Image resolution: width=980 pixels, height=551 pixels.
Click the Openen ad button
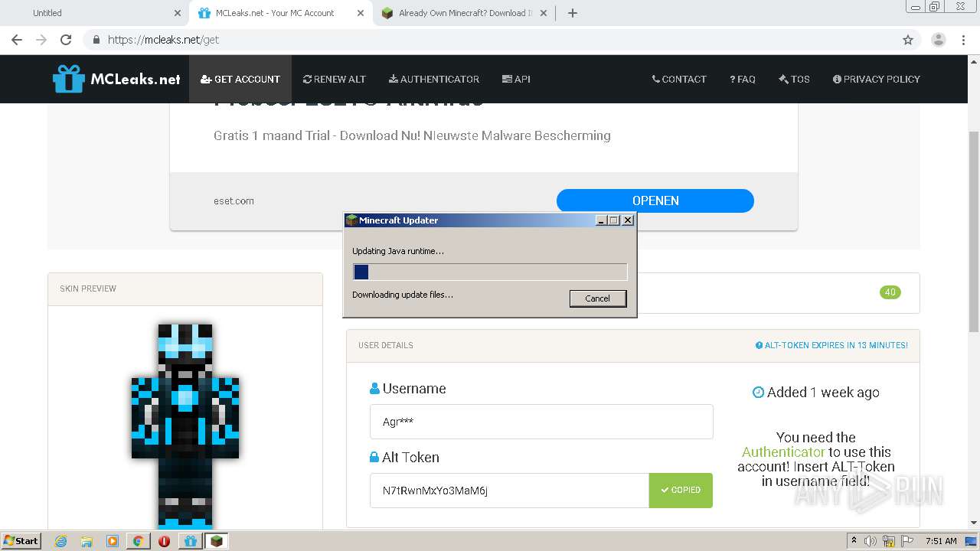click(655, 201)
